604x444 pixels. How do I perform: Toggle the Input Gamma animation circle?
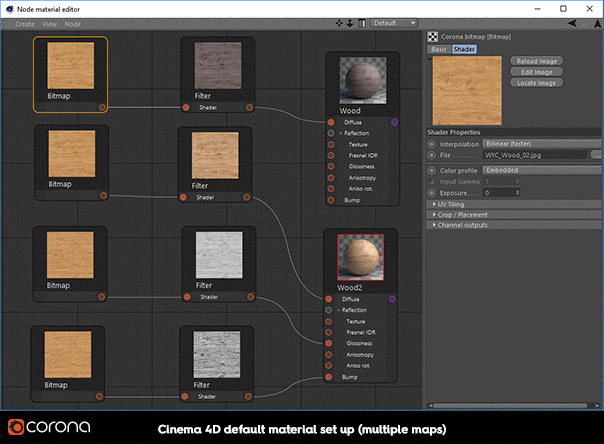[431, 181]
